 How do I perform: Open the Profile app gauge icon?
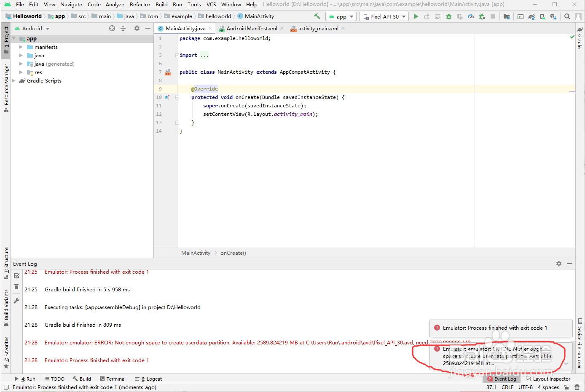click(x=471, y=16)
